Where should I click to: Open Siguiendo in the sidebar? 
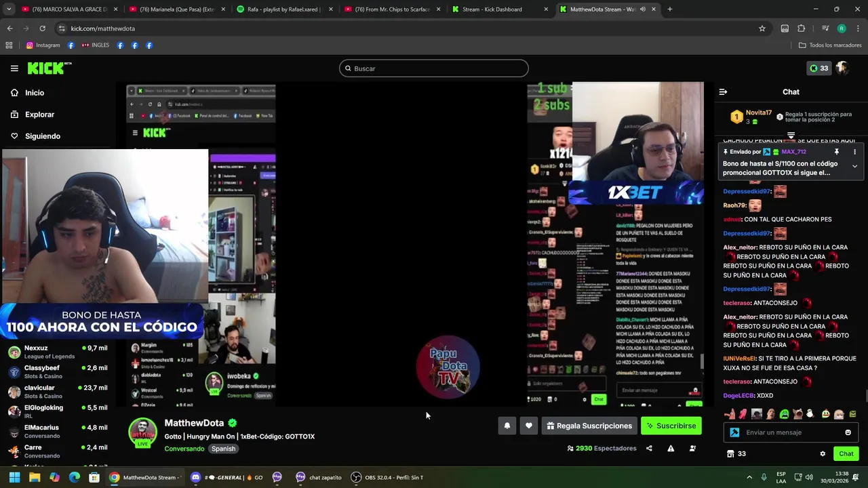(x=42, y=136)
